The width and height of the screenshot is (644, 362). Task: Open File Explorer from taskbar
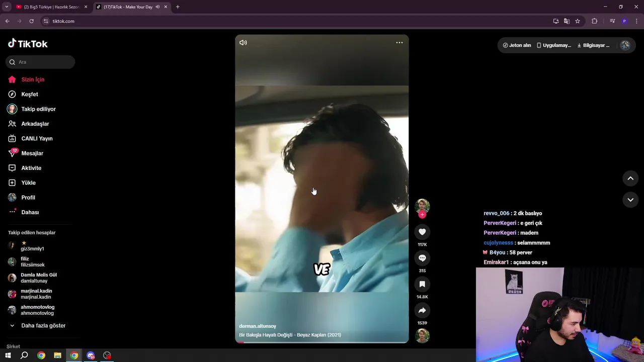tap(57, 355)
